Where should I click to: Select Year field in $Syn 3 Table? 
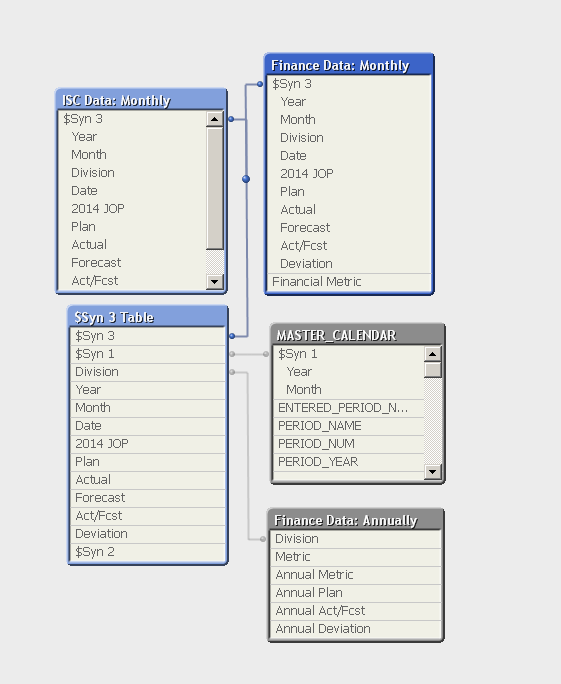[x=148, y=390]
